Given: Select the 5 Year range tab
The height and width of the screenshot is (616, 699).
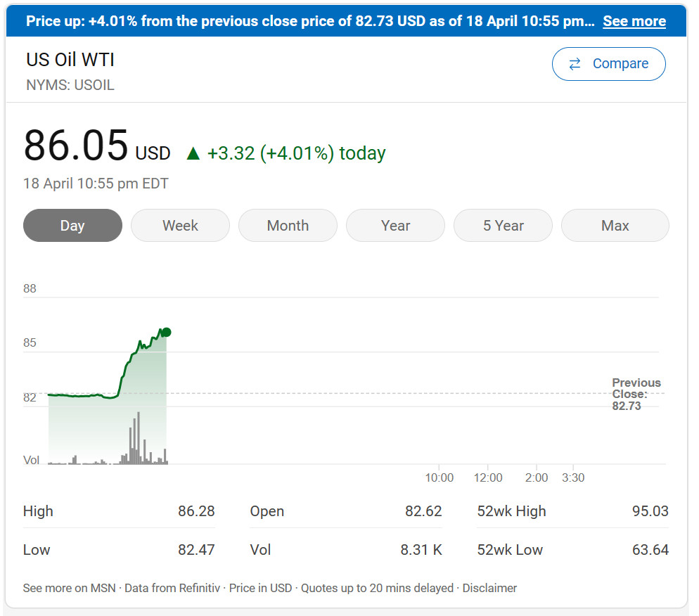Looking at the screenshot, I should (x=503, y=226).
